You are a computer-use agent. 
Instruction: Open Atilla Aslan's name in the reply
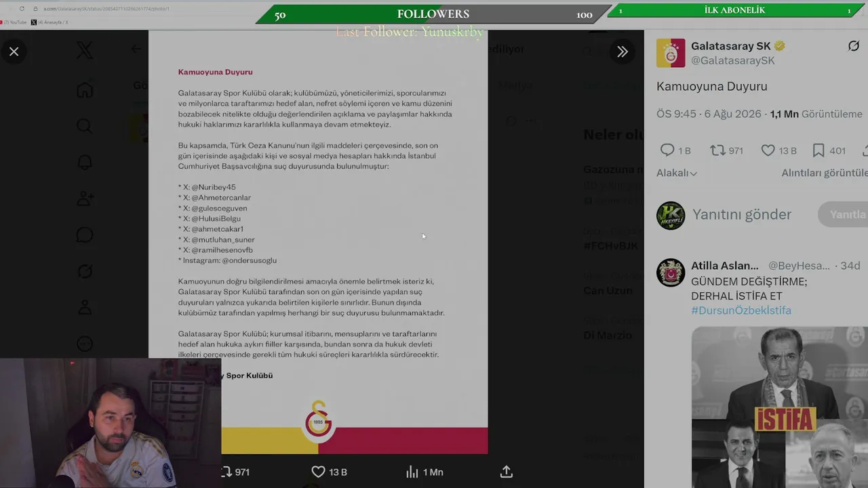tap(725, 266)
